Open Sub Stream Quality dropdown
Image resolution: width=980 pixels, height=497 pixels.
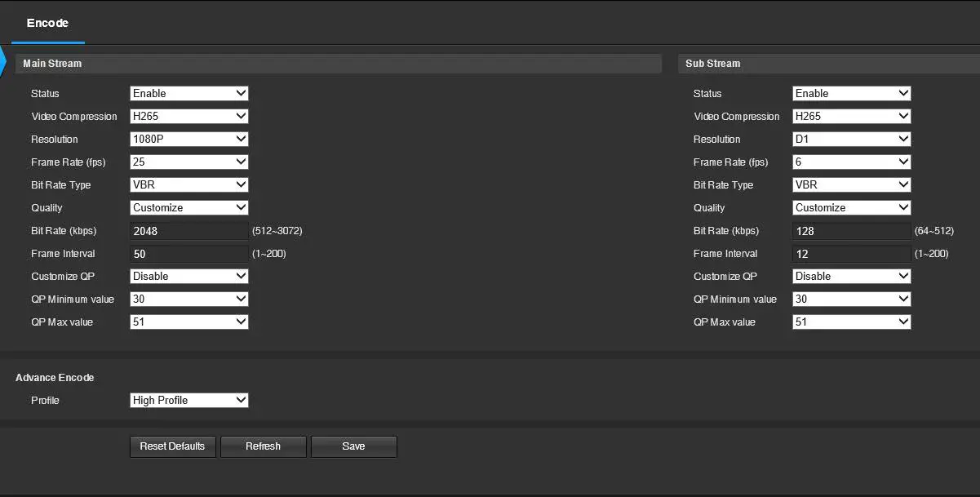click(852, 208)
